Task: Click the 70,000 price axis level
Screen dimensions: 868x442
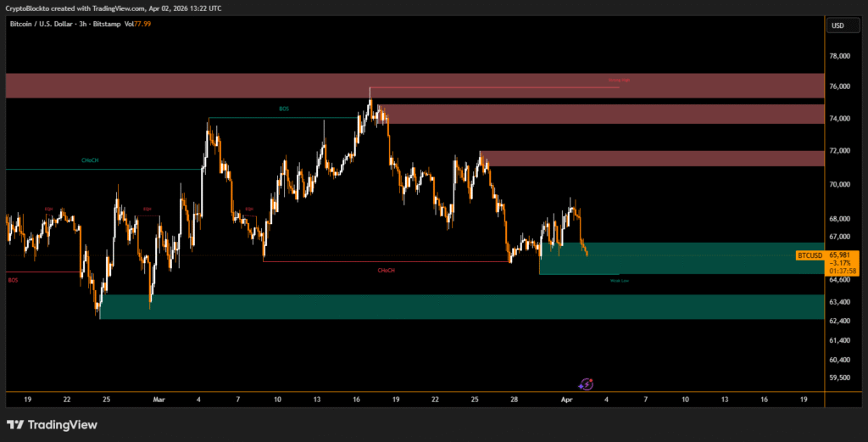Action: (842, 183)
